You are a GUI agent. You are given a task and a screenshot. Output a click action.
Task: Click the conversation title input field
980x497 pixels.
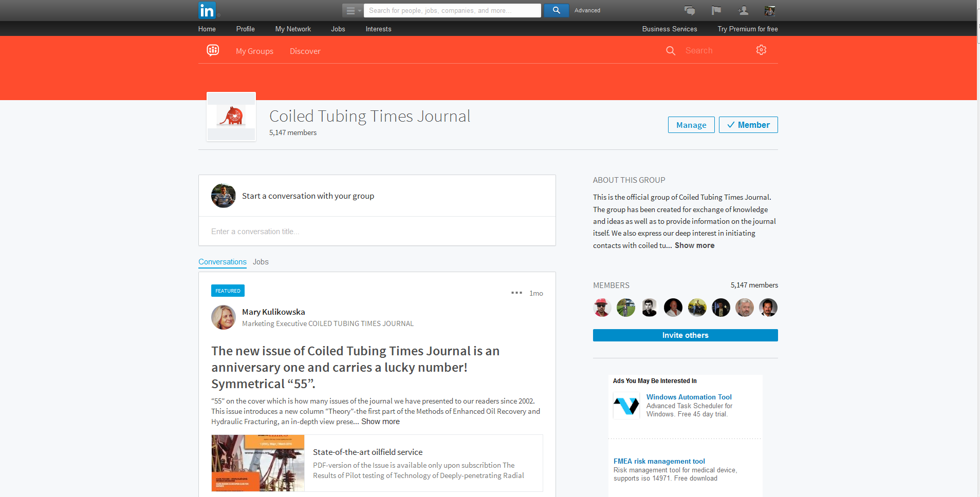coord(377,232)
